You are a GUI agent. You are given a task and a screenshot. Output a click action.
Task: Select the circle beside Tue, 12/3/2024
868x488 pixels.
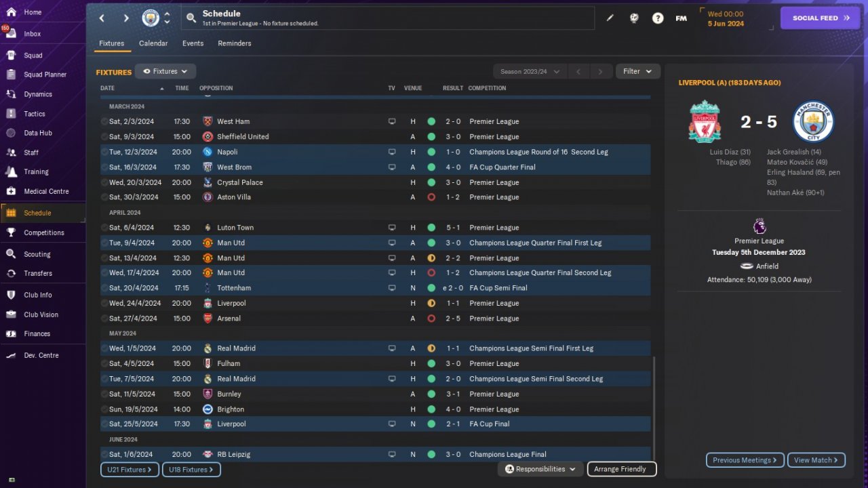(x=104, y=152)
